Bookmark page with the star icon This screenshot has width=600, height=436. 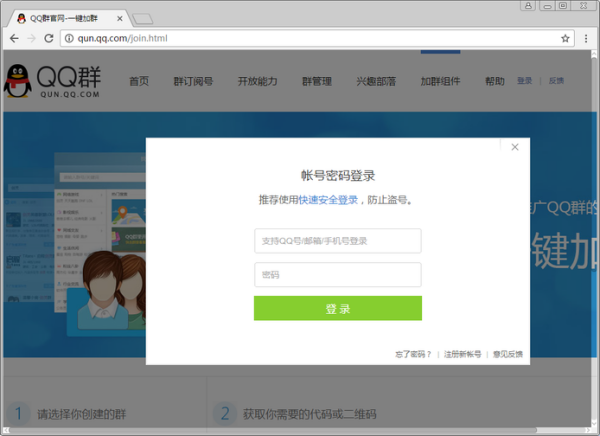click(x=565, y=38)
